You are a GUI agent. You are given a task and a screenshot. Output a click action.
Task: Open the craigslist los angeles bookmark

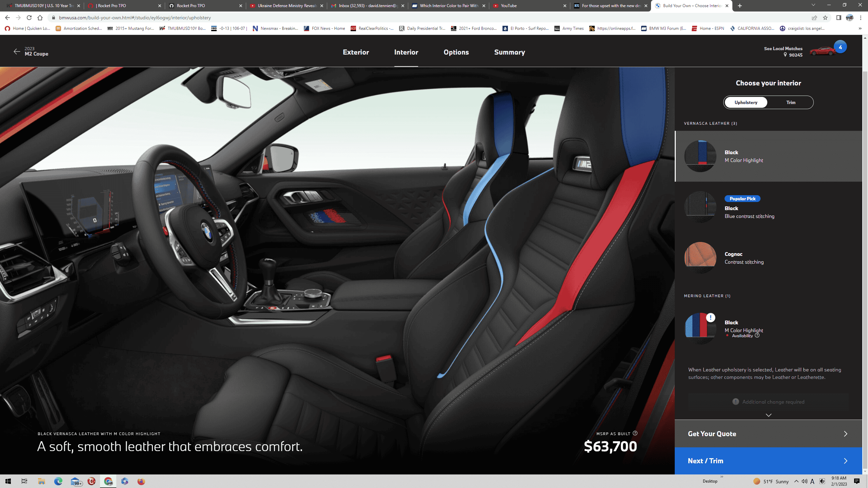tap(802, 28)
